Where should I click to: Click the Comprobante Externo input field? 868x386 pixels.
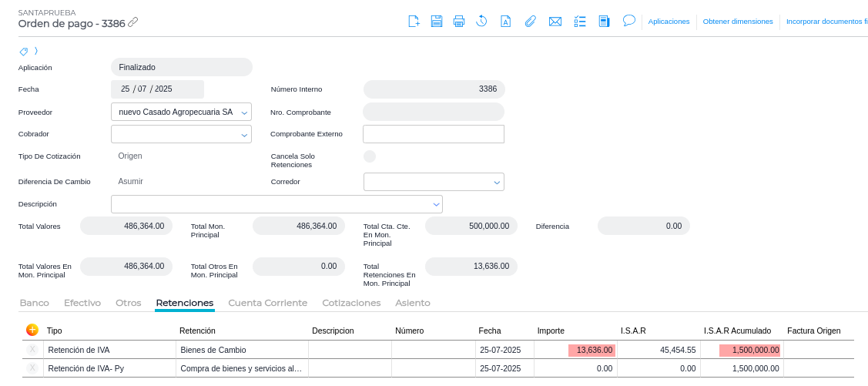click(433, 134)
